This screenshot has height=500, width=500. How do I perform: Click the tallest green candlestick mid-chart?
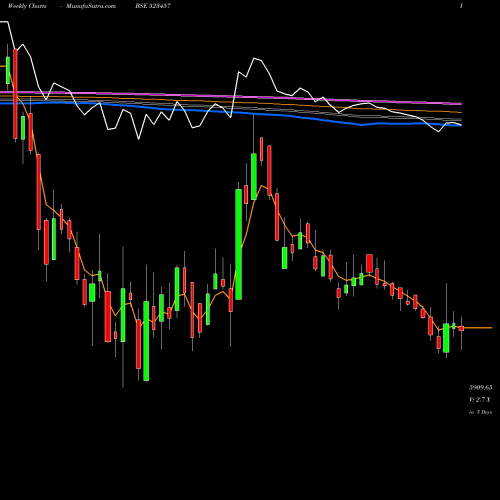[x=239, y=244]
